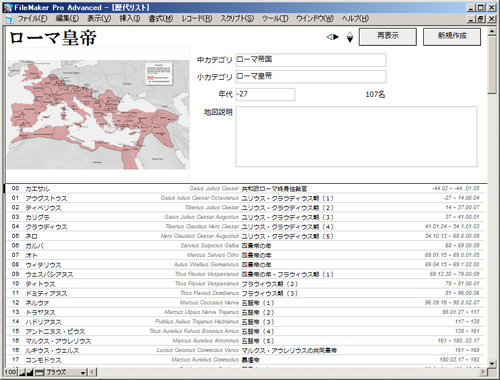Click the vertical scrollbar down arrow
Screen dimensions: 500x380
(492, 363)
